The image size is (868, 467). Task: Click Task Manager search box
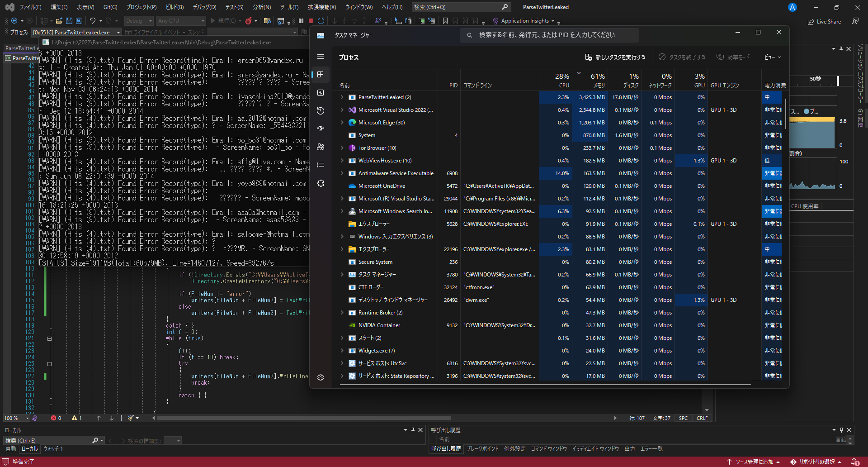pyautogui.click(x=549, y=35)
